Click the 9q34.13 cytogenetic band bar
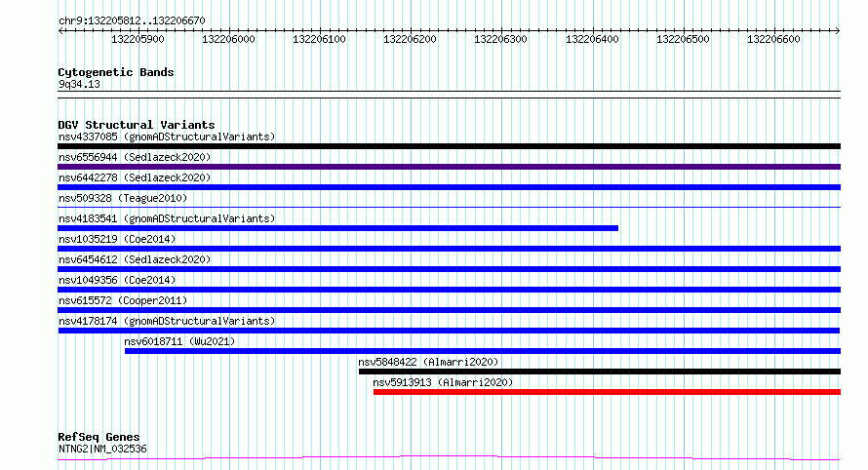 (449, 95)
